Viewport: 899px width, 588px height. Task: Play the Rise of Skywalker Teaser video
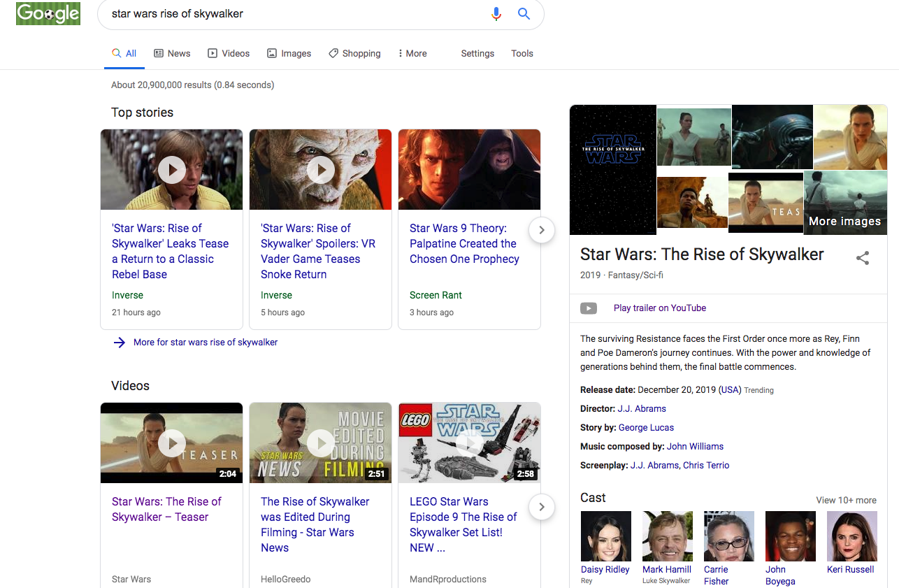(171, 443)
